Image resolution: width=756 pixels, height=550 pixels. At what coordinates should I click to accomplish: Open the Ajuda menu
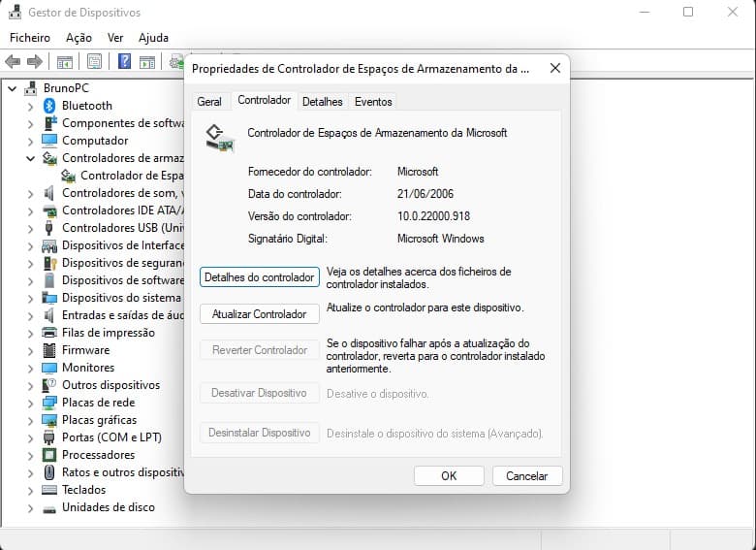click(x=153, y=38)
